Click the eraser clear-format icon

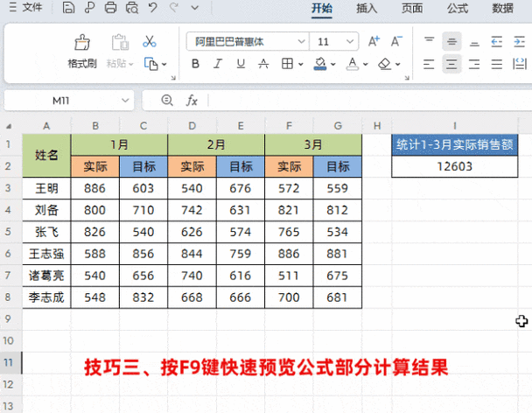click(385, 64)
